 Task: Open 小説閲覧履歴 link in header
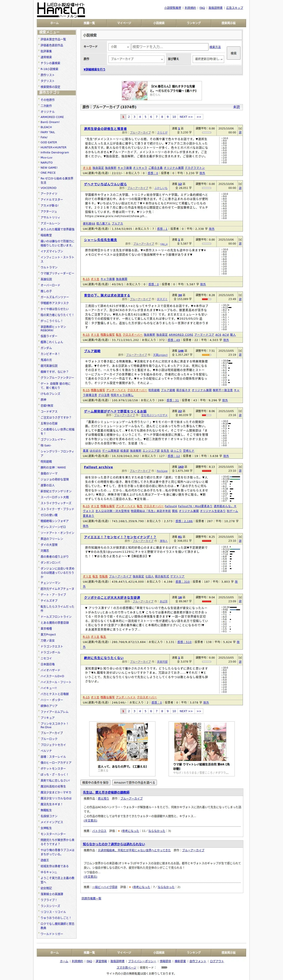[x=173, y=8]
